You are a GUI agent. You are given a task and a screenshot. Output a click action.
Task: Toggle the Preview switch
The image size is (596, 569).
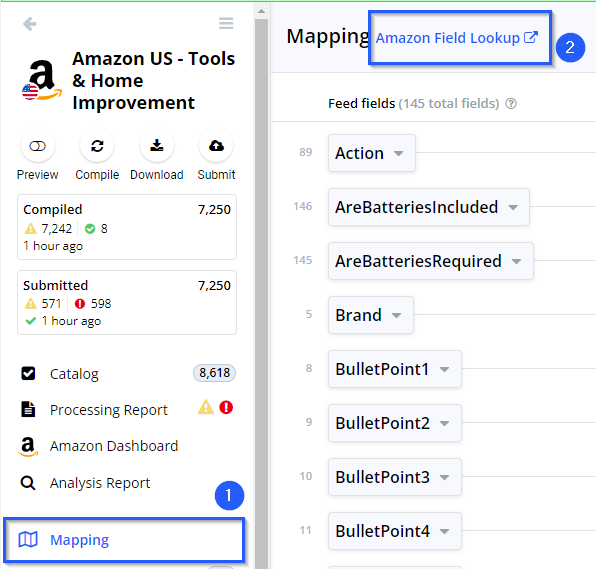(38, 146)
